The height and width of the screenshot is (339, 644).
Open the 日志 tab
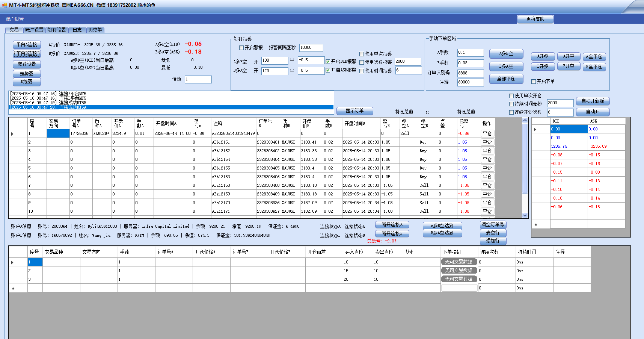coord(77,30)
